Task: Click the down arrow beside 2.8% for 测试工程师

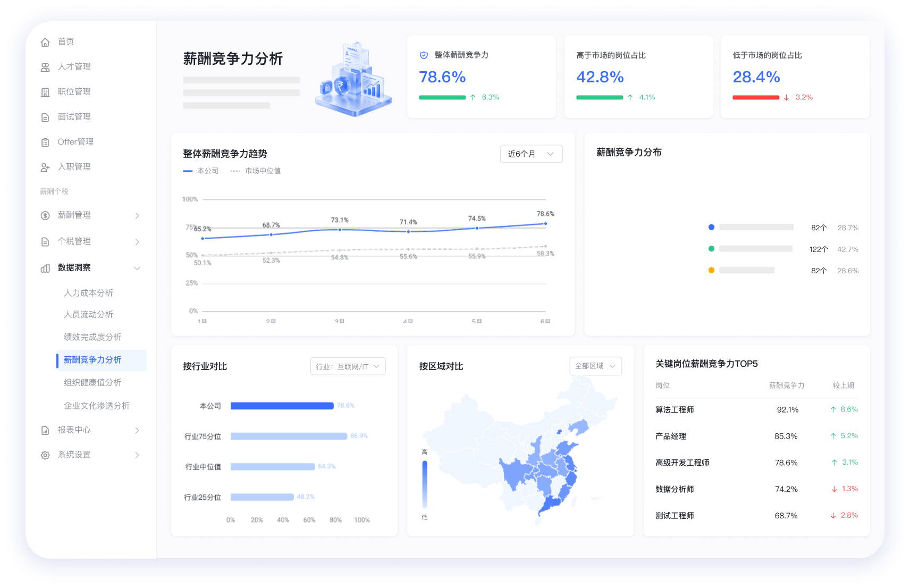Action: pos(833,515)
